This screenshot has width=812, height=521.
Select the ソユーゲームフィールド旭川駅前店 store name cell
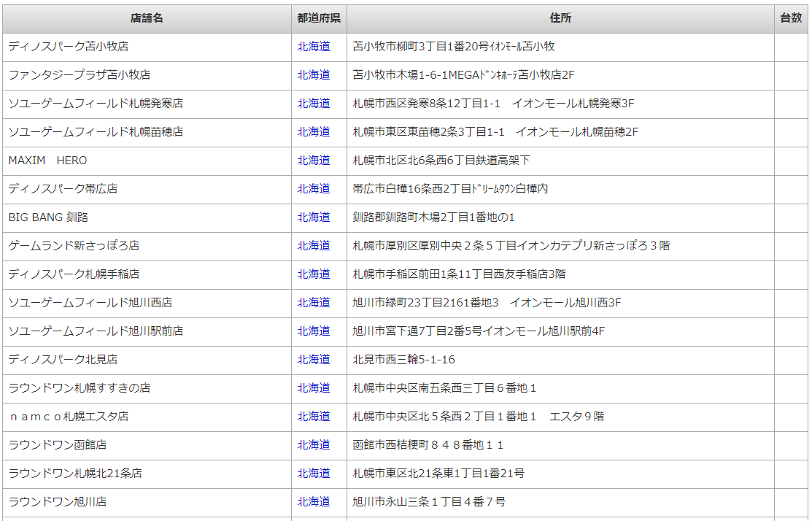(96, 331)
